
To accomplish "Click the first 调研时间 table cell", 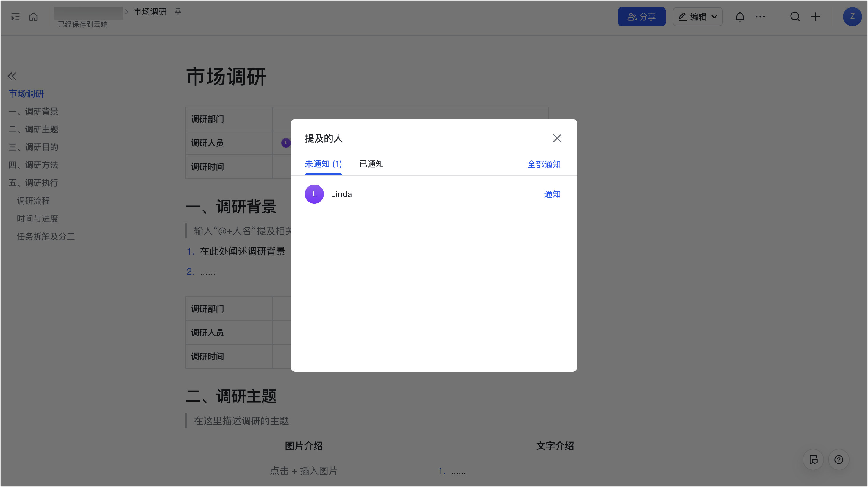I will (229, 167).
